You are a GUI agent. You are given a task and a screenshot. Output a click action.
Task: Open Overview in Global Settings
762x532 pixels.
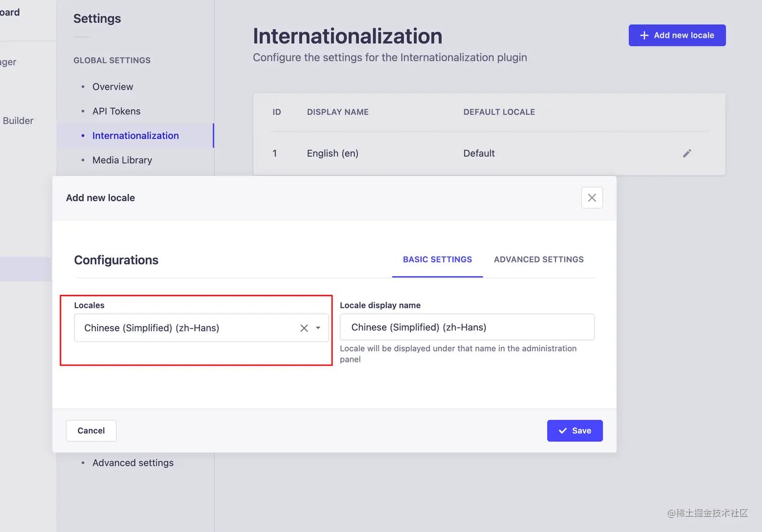pos(113,87)
